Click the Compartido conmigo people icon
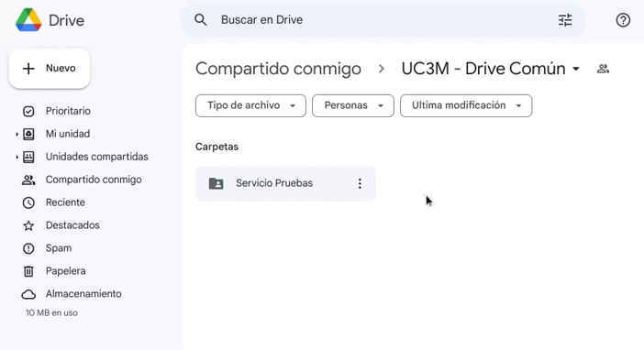Image resolution: width=644 pixels, height=350 pixels. [x=28, y=180]
